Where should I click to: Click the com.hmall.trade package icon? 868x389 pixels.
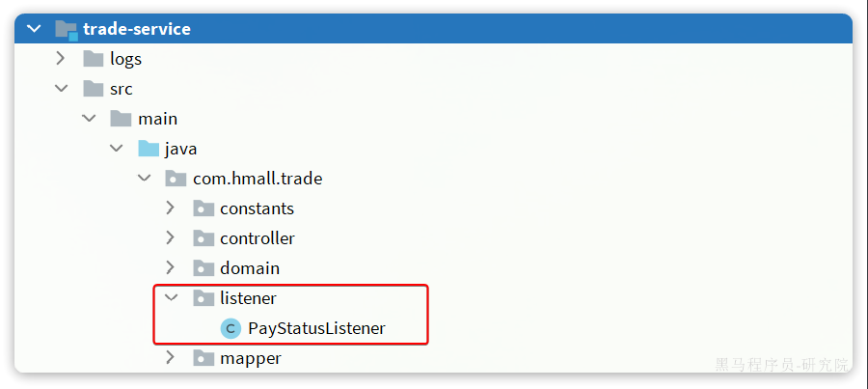coord(176,179)
